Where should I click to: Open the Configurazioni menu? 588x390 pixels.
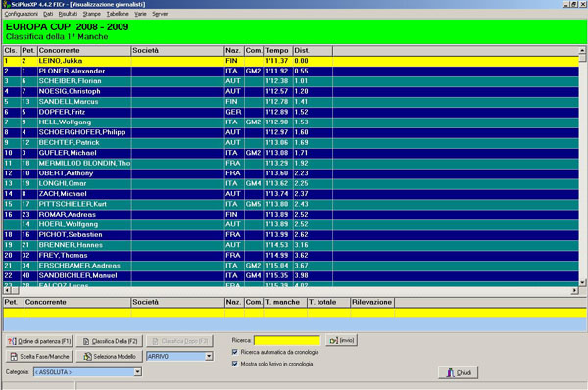21,14
